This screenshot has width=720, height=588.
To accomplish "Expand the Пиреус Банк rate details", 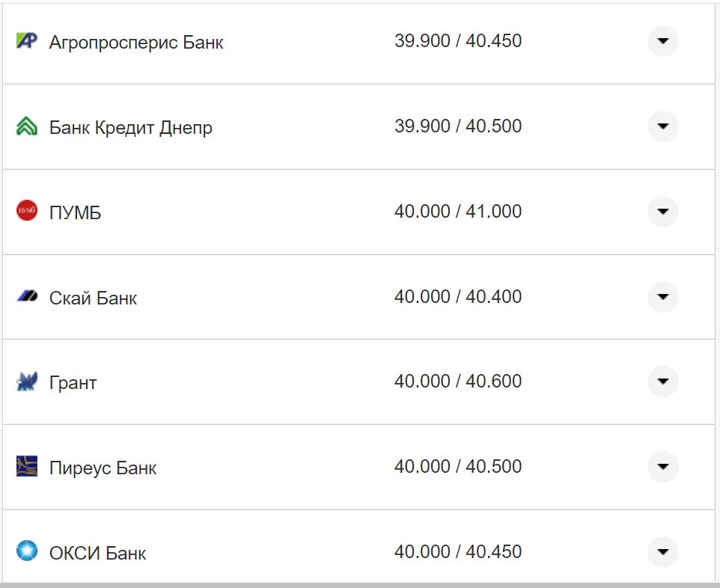I will [662, 467].
